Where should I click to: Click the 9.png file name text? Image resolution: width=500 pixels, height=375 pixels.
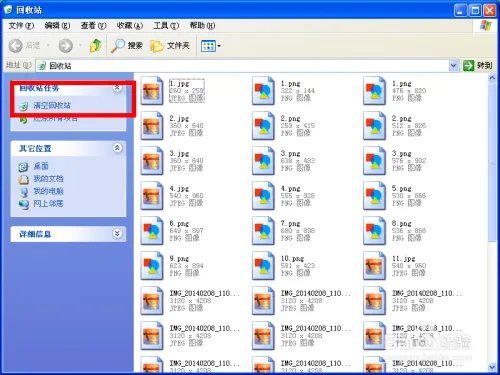click(179, 258)
